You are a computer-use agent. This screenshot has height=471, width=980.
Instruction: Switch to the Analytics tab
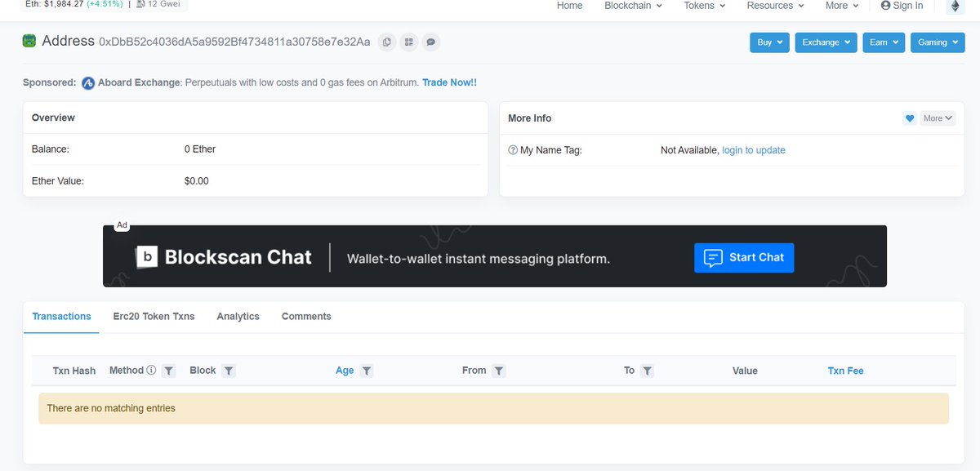tap(238, 317)
